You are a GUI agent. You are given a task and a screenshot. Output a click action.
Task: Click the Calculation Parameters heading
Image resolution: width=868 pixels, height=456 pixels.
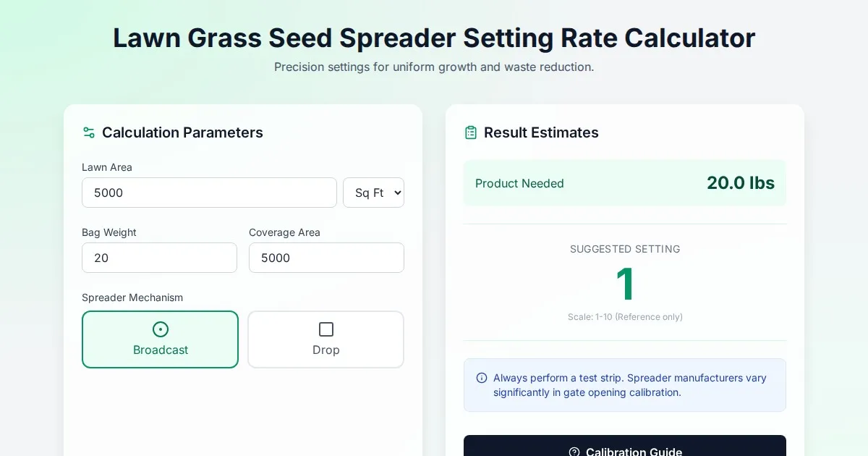coord(182,132)
